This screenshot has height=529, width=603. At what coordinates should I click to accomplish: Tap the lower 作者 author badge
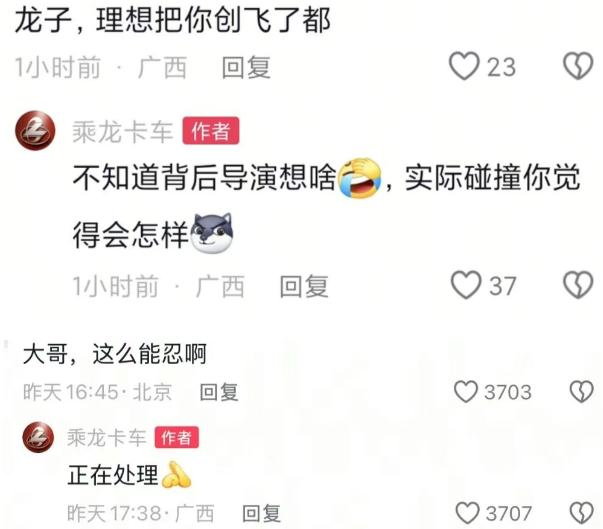(x=177, y=438)
